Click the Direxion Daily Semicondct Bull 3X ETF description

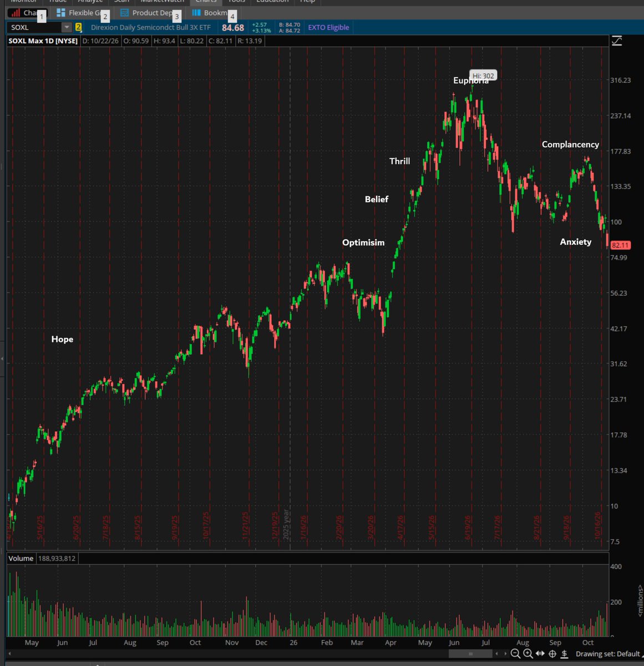click(151, 27)
